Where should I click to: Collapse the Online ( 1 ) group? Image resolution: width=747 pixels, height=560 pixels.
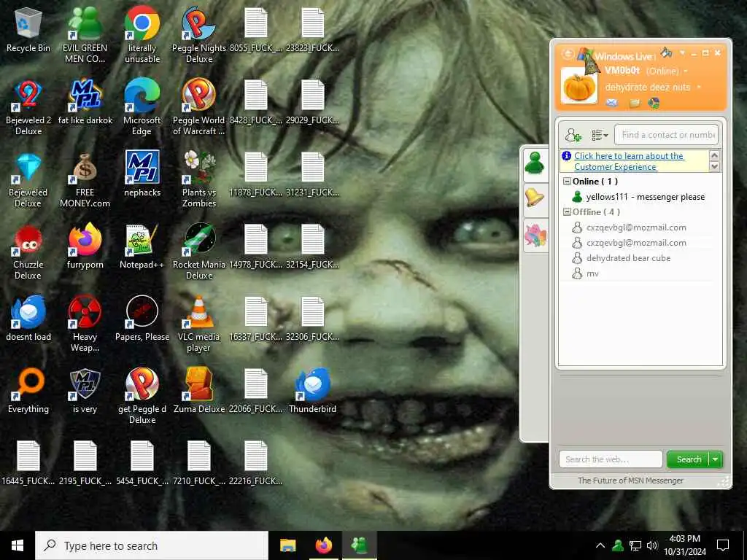click(x=567, y=182)
